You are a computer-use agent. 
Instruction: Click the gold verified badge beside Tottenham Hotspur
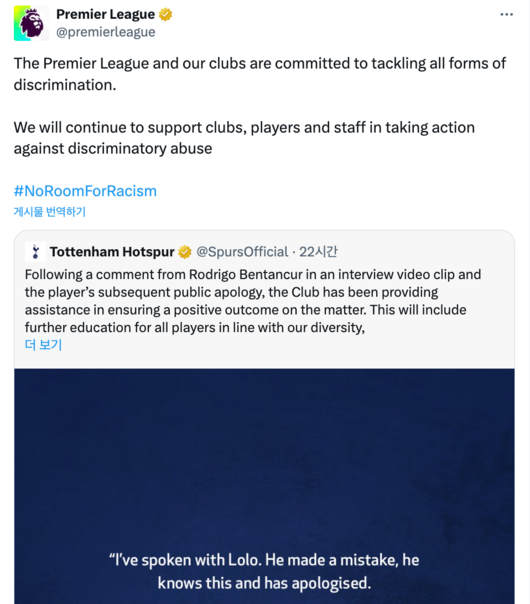[185, 252]
